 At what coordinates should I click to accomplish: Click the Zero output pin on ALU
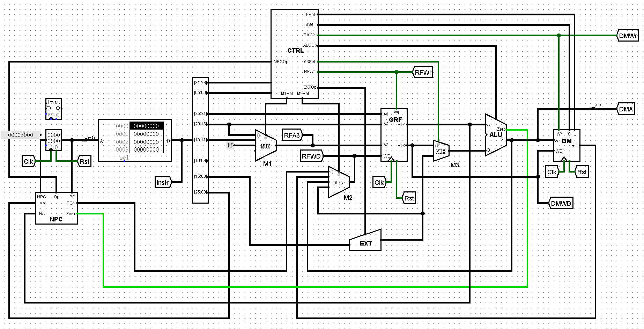coord(501,129)
